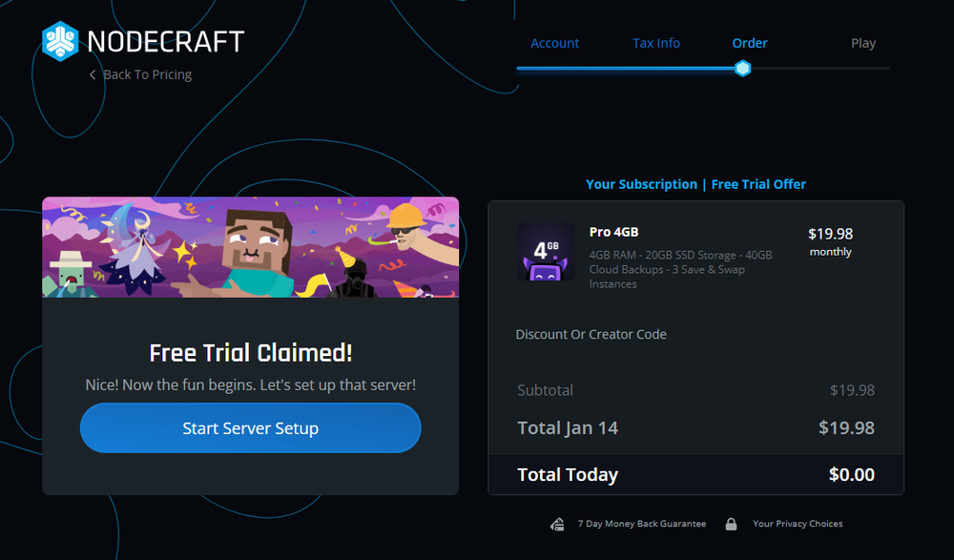Click the hexagon marker on the progress bar
The width and height of the screenshot is (954, 560).
tap(742, 68)
